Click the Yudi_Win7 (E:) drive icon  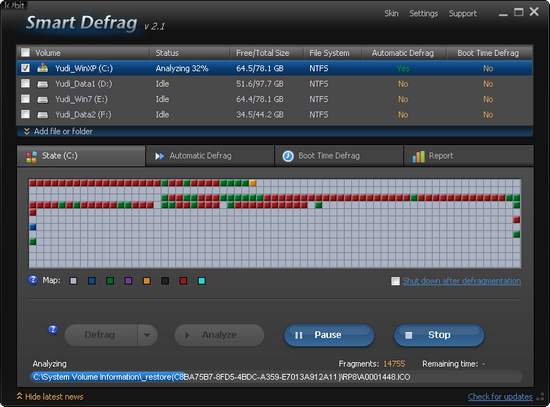43,100
